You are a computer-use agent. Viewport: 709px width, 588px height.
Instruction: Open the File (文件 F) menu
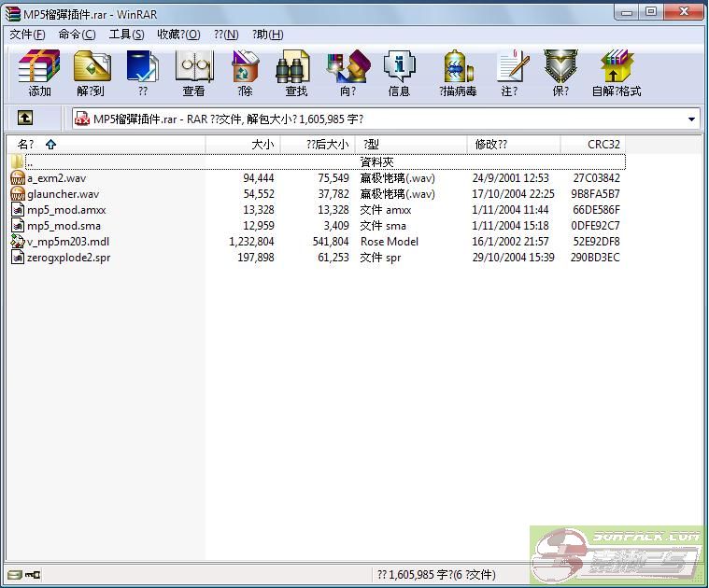pyautogui.click(x=27, y=35)
